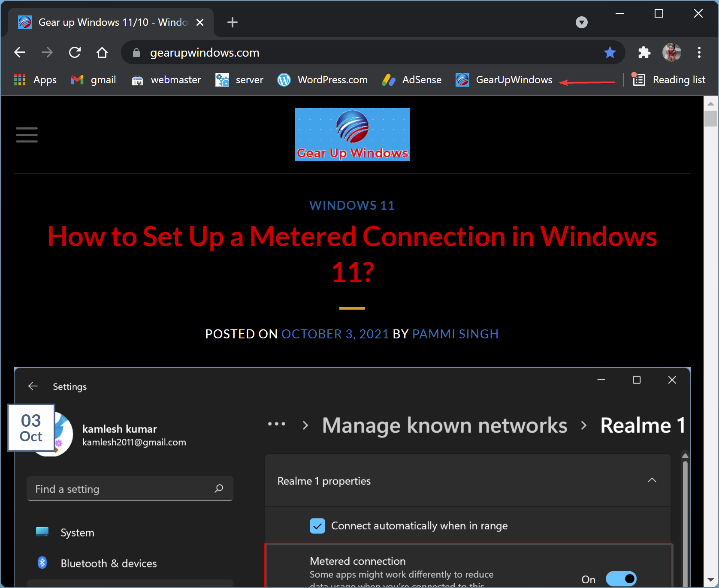This screenshot has width=719, height=588.
Task: Click Manage known networks breadcrumb
Action: 445,425
